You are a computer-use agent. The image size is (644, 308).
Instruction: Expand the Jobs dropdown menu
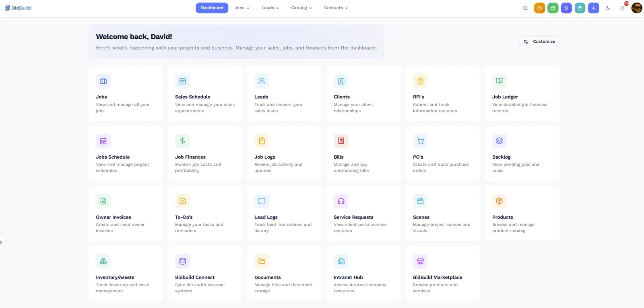[242, 8]
